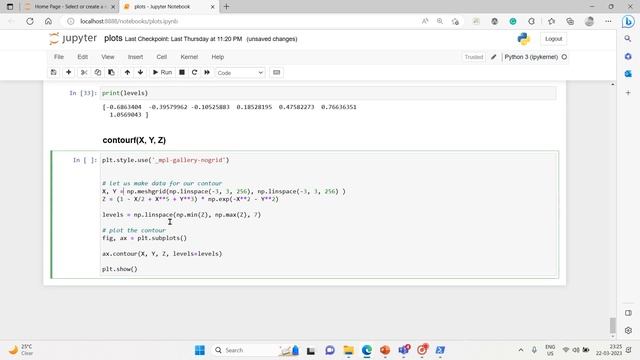Show hidden tray icons chevron
Screen dimensions: 640x360
click(x=520, y=350)
